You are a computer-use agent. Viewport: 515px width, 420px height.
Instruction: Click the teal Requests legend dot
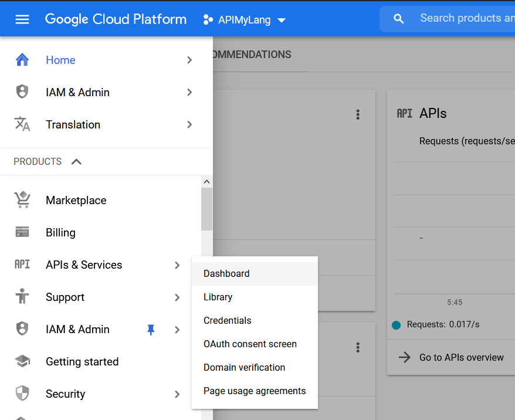click(x=396, y=325)
